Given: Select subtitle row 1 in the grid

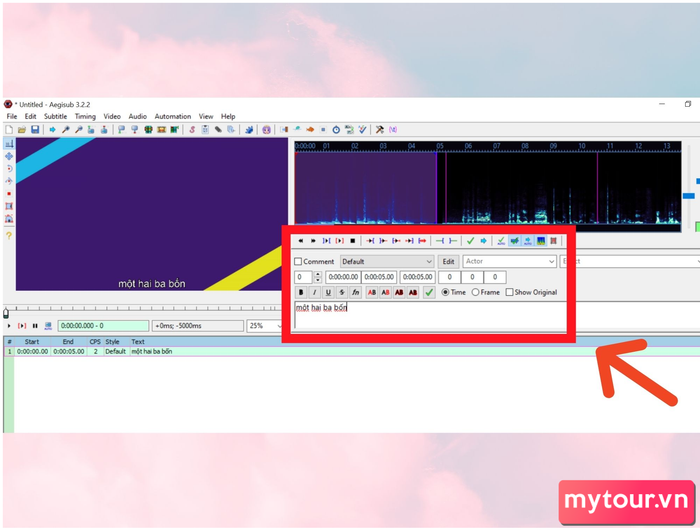Looking at the screenshot, I should 100,352.
